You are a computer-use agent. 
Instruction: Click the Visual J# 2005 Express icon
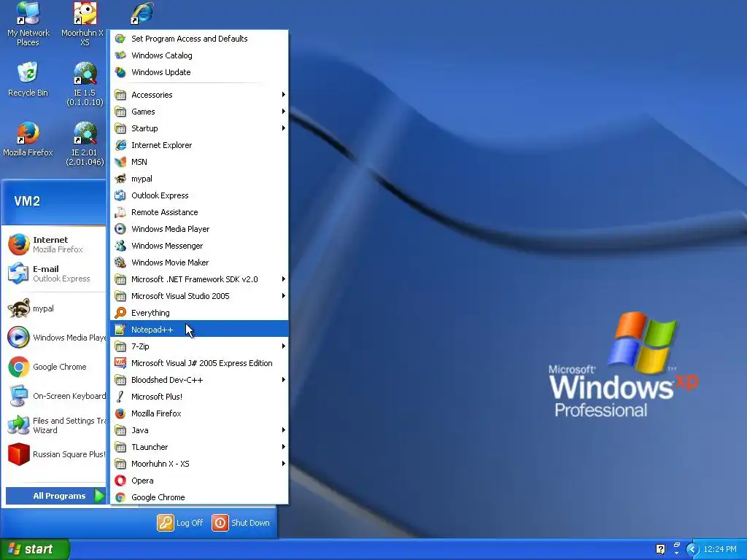tap(120, 363)
